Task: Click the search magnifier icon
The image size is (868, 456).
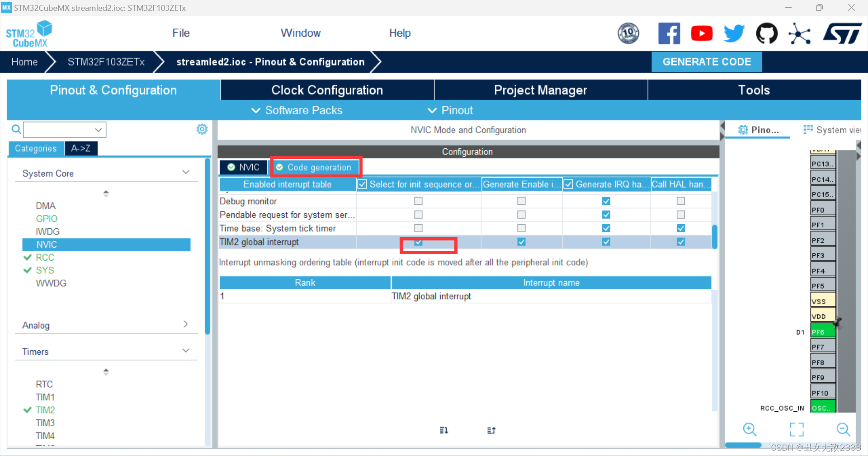Action: [x=16, y=130]
